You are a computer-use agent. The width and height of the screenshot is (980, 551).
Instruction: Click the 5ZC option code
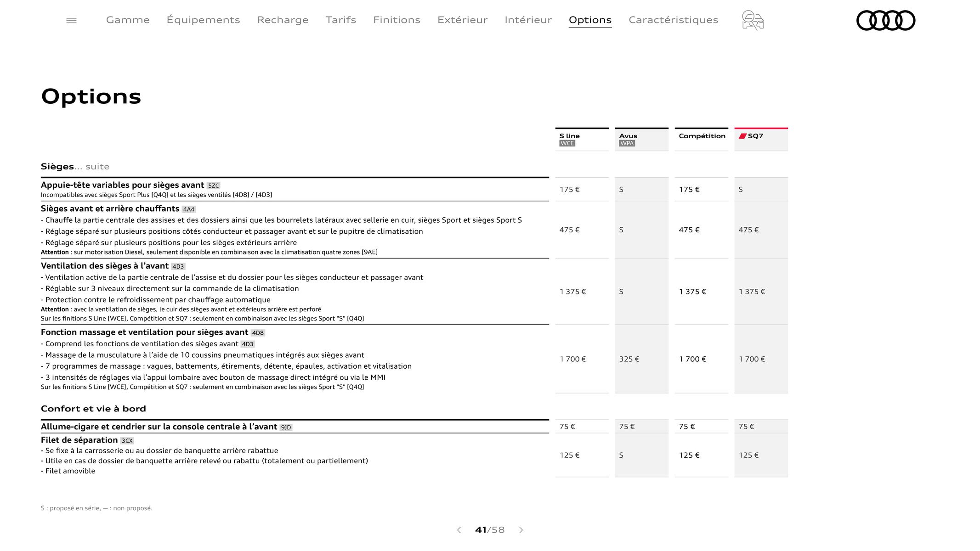pyautogui.click(x=213, y=186)
